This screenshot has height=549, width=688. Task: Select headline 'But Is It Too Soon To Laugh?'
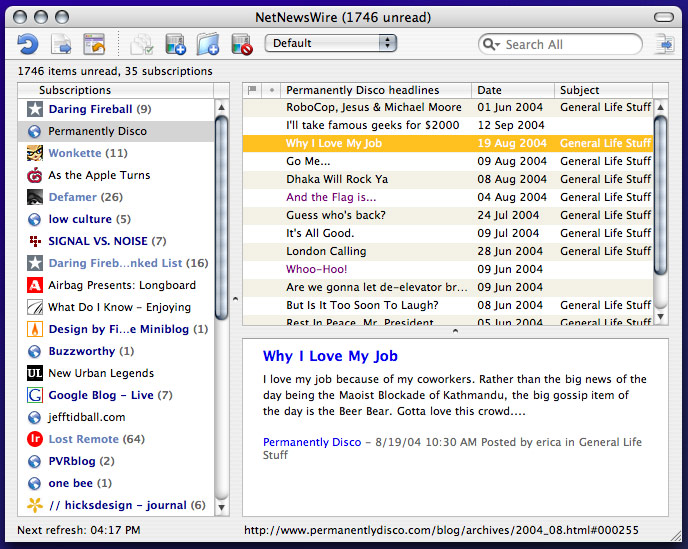[448, 305]
